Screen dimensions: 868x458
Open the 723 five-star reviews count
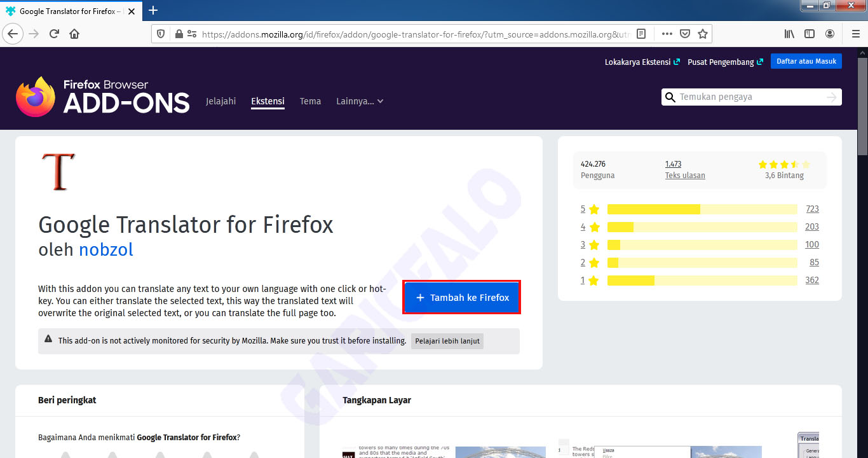tap(812, 209)
